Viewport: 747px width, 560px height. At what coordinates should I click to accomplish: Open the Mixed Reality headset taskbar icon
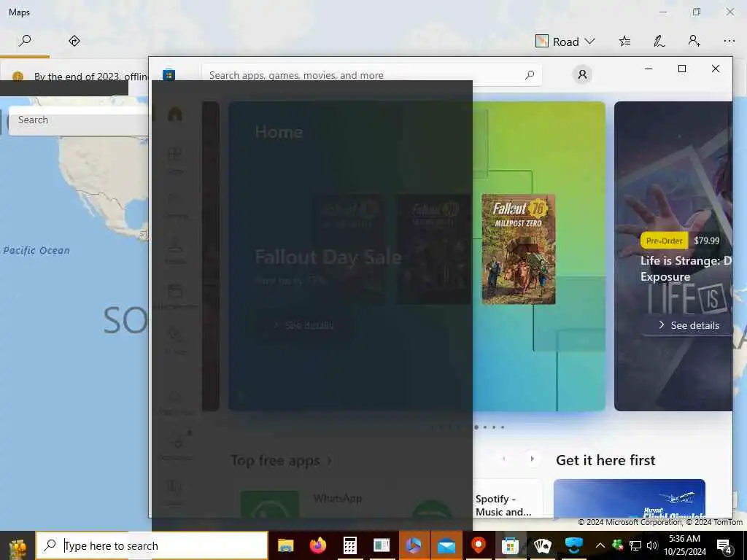pos(574,545)
